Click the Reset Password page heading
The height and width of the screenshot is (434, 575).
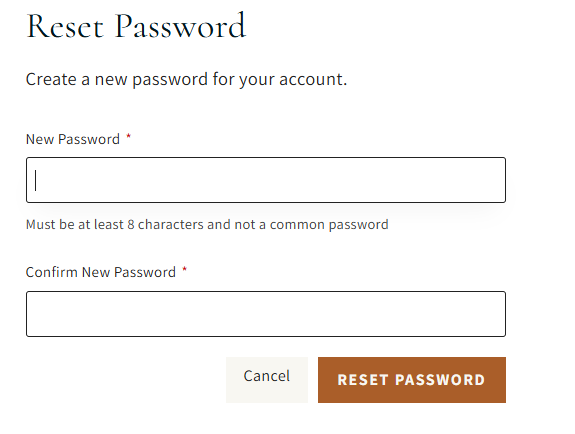(x=136, y=26)
